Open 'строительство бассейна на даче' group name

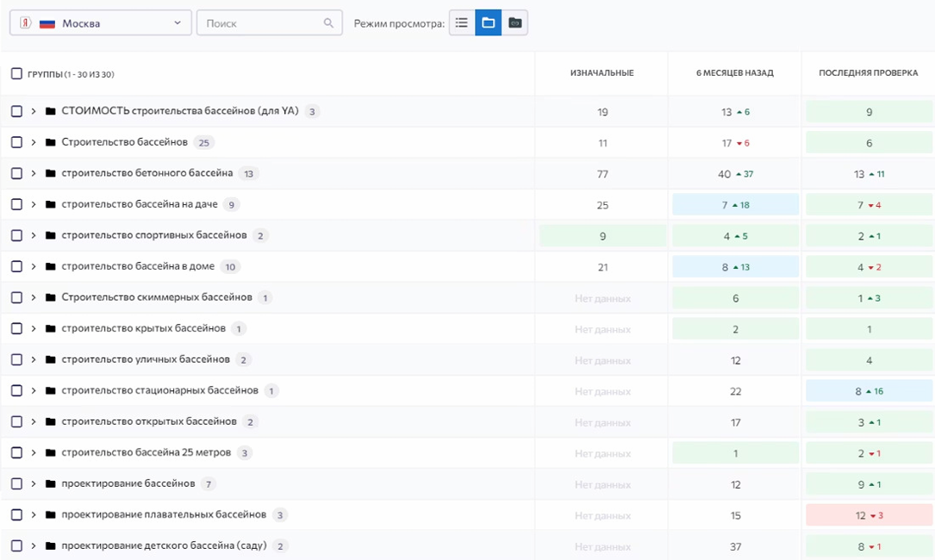click(x=140, y=204)
